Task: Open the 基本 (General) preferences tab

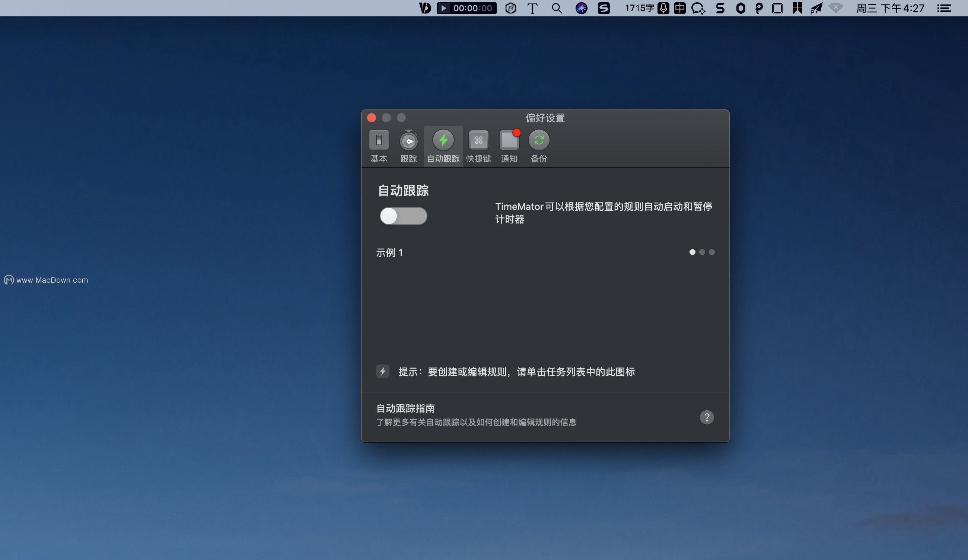Action: click(x=379, y=146)
